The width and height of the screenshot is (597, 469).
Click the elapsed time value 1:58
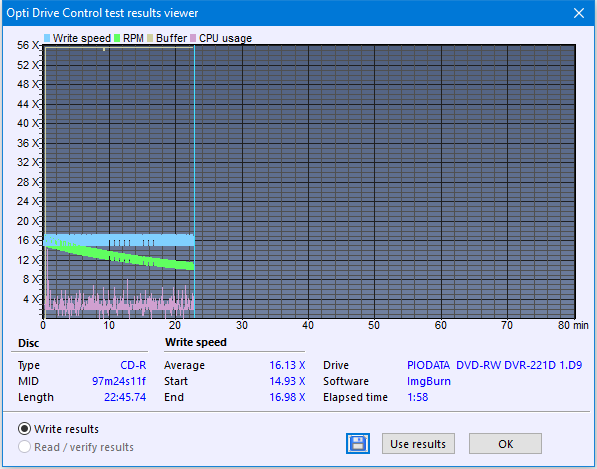418,397
